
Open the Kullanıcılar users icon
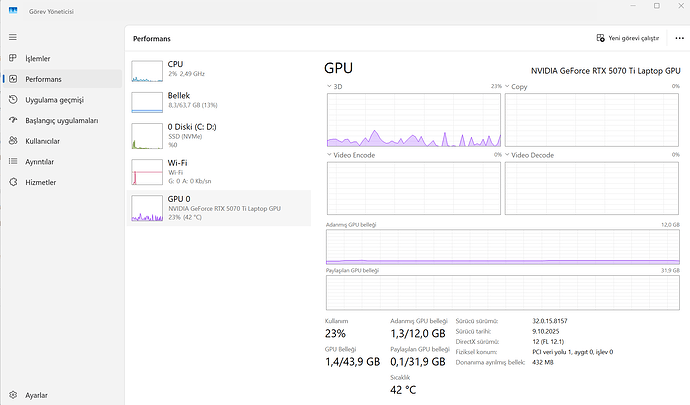point(12,141)
